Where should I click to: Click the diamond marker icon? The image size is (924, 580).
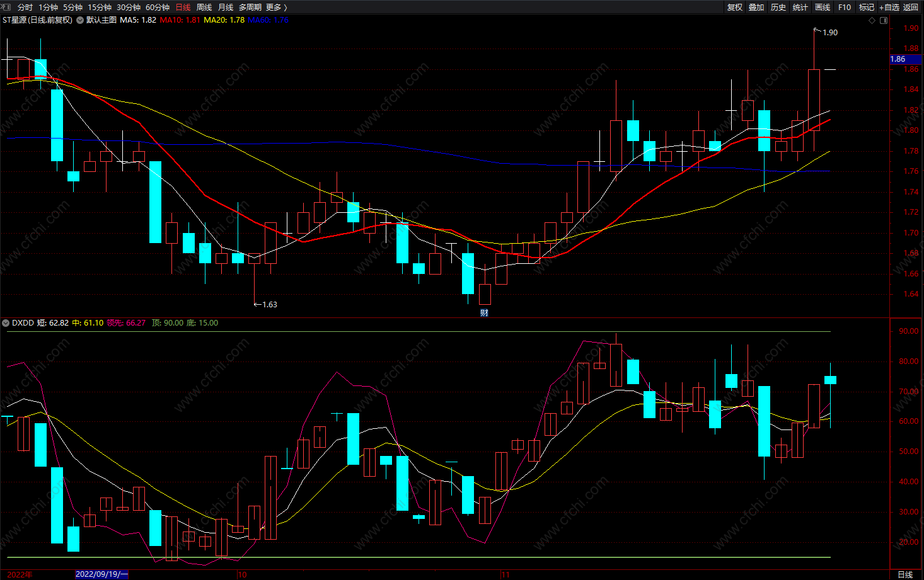click(872, 20)
